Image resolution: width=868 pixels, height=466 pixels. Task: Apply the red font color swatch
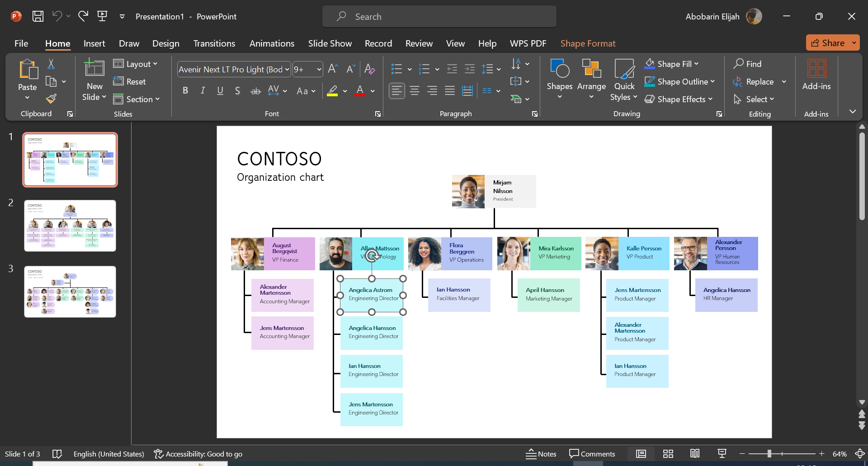[360, 91]
